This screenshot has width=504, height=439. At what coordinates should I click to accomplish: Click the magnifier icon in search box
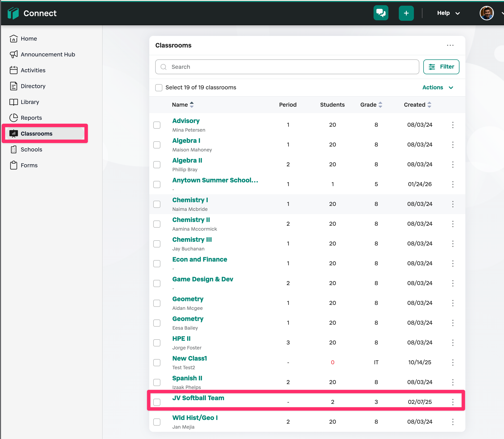[x=163, y=67]
